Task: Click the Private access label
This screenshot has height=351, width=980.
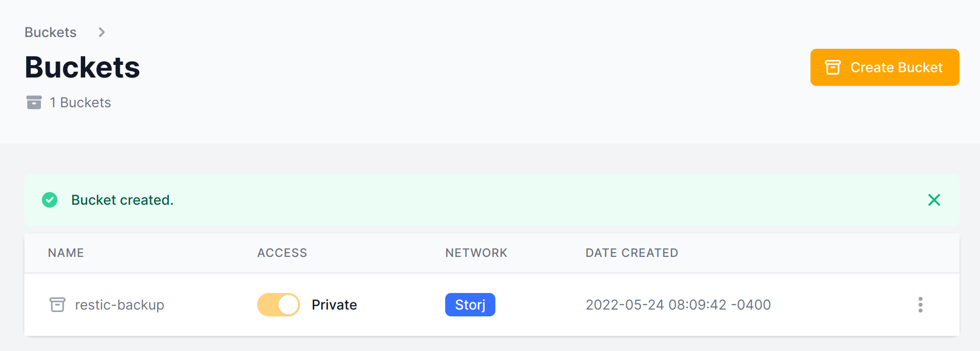Action: 334,305
